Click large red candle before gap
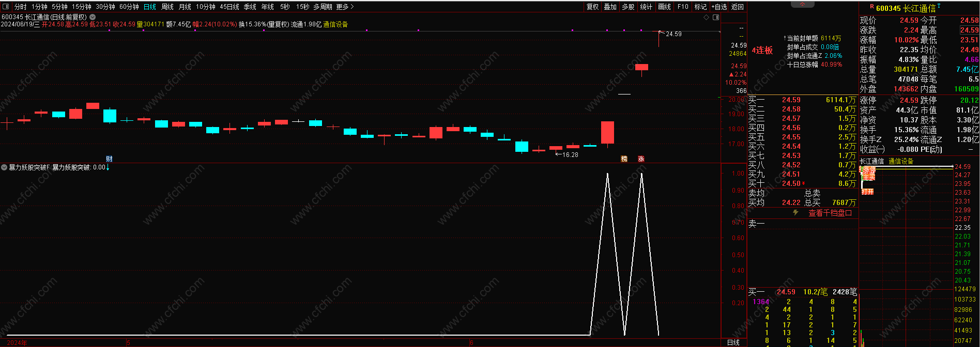Image resolution: width=980 pixels, height=347 pixels. (607, 132)
